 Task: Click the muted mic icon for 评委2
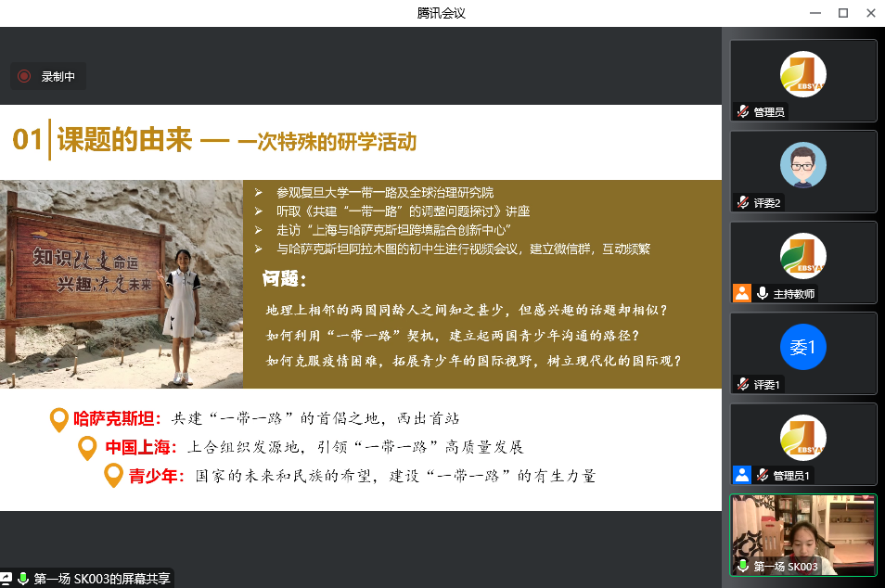coord(743,202)
